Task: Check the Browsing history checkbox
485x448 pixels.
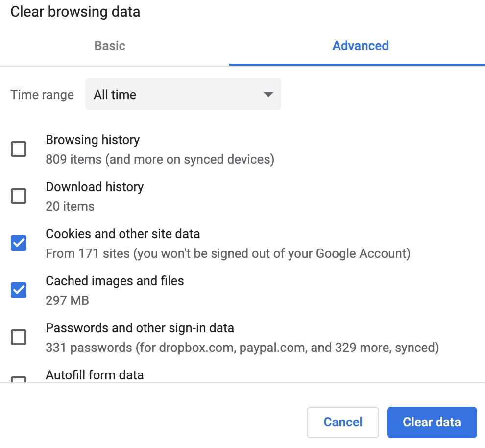Action: click(19, 149)
